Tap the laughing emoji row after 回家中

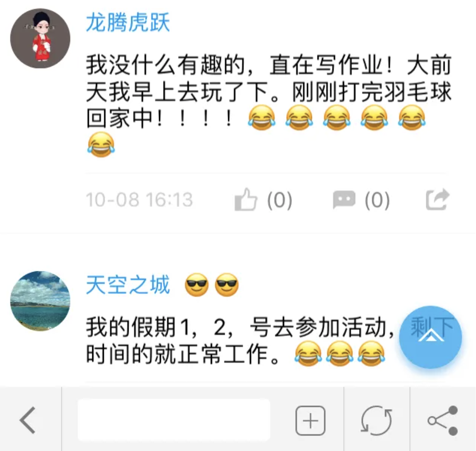point(337,118)
